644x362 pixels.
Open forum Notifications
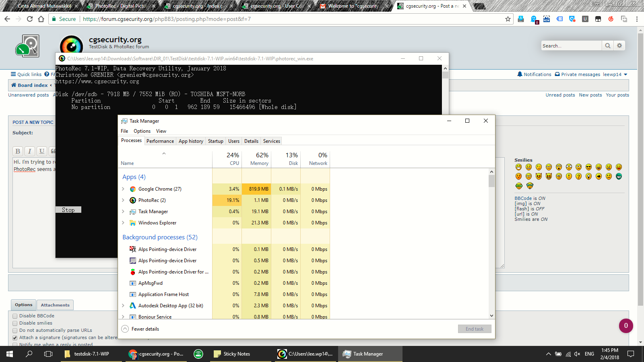click(x=534, y=74)
